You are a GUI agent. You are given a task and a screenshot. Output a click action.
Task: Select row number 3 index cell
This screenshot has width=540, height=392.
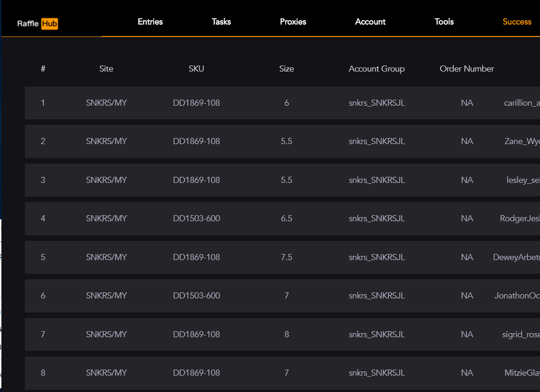[x=43, y=180]
